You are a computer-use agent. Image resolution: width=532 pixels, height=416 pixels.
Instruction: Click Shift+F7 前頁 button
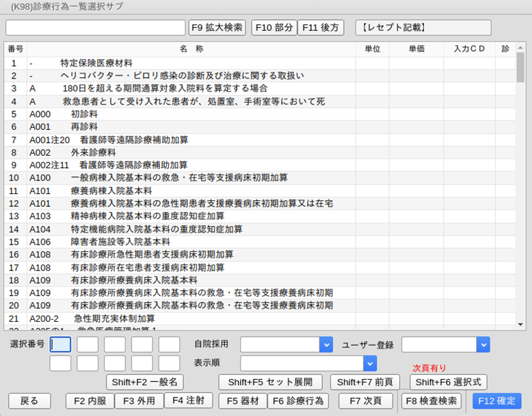click(365, 382)
